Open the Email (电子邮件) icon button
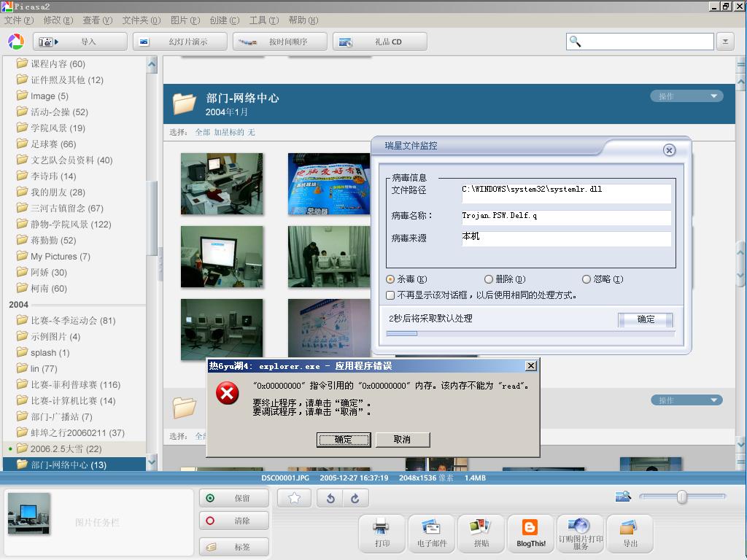Screen dimensions: 747x560 pos(431,533)
